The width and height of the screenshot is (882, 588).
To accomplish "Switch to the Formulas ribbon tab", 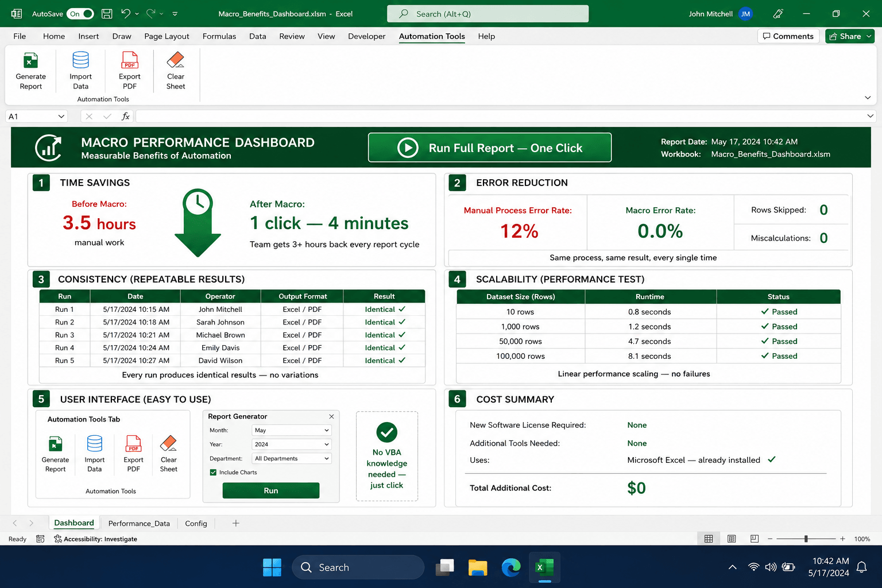I will point(219,36).
